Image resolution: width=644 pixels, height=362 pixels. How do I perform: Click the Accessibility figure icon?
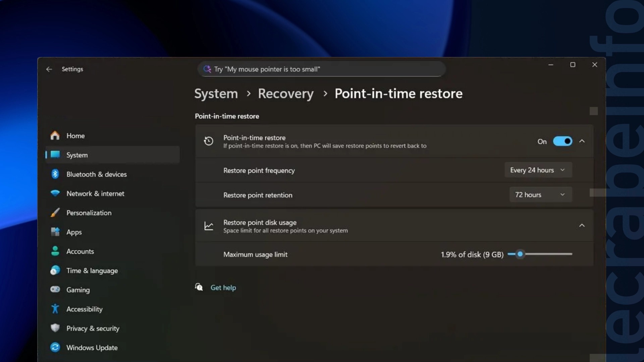click(x=55, y=309)
